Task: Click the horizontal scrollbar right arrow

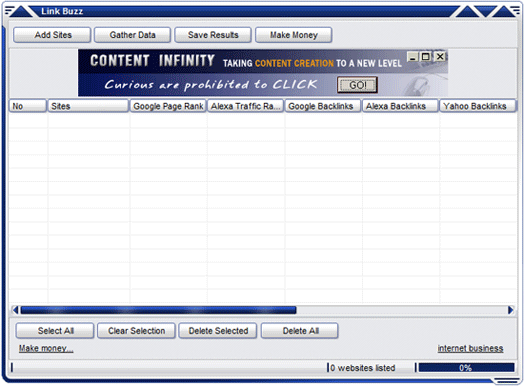Action: [510, 310]
